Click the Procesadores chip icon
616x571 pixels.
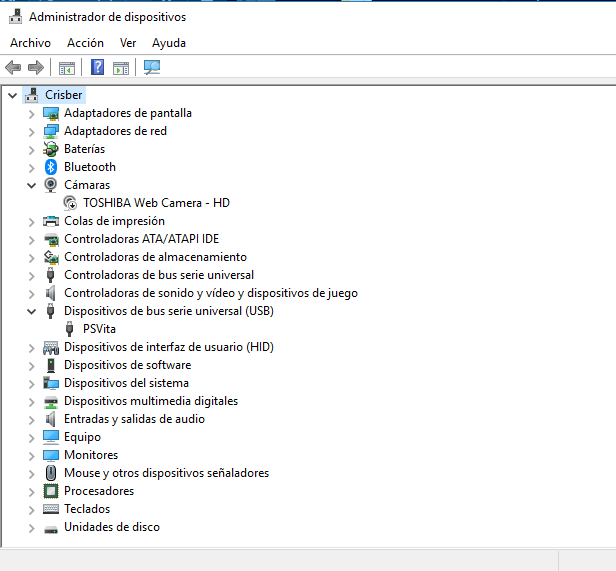51,491
